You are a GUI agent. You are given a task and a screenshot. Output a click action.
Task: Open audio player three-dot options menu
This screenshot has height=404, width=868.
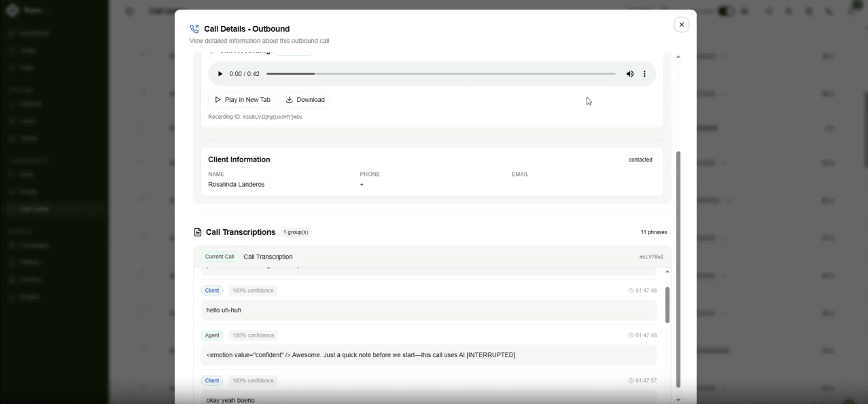[x=645, y=74]
